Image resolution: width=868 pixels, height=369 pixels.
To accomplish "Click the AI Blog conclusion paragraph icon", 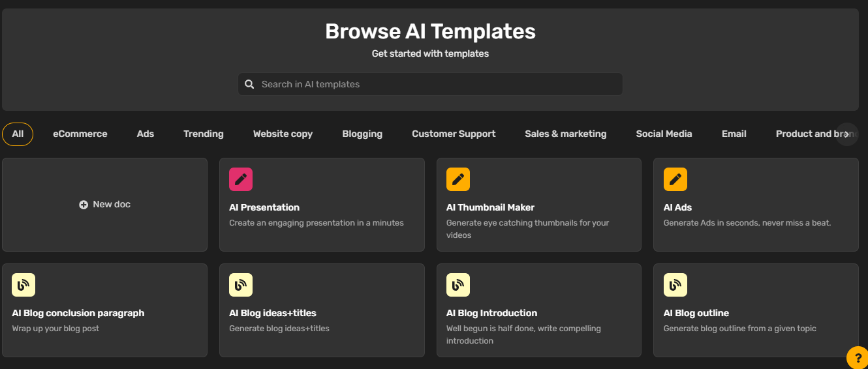I will coord(23,285).
